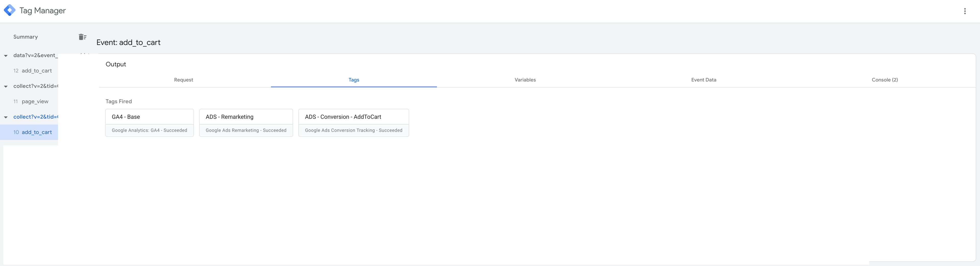Switch to the Event Data tab

pos(703,80)
